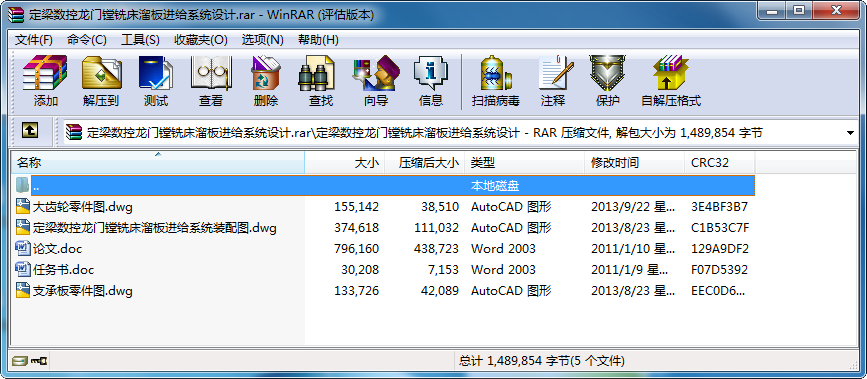Click modified date 2013/9/22

[x=633, y=207]
